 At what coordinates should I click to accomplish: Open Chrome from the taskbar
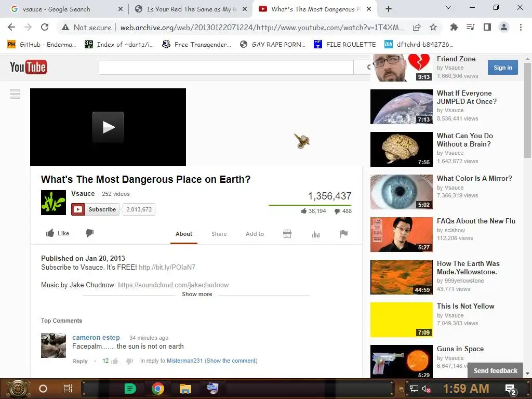(x=158, y=389)
